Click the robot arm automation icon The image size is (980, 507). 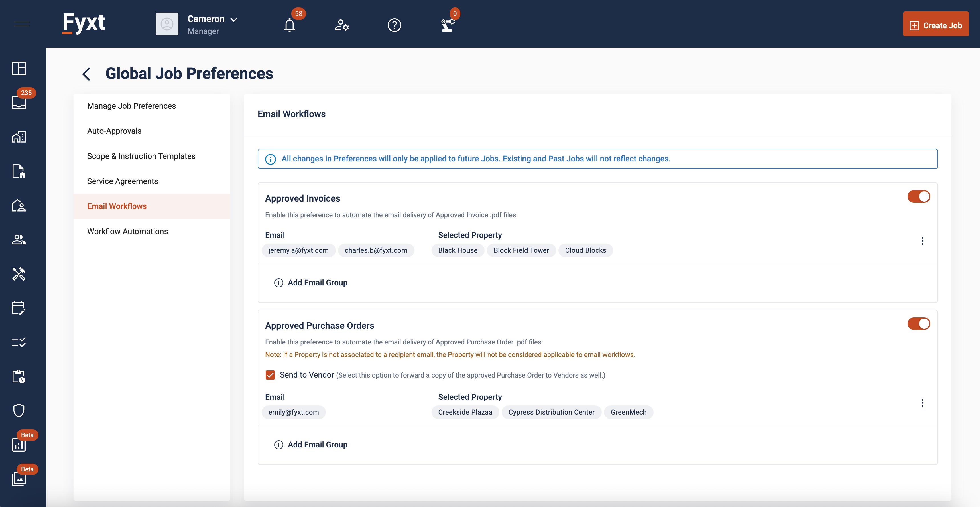pos(448,25)
